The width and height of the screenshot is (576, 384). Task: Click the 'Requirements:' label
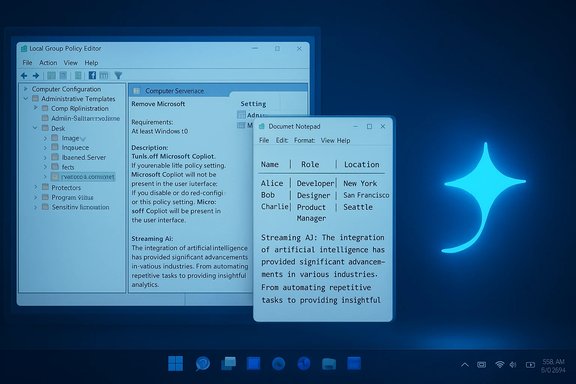[152, 122]
